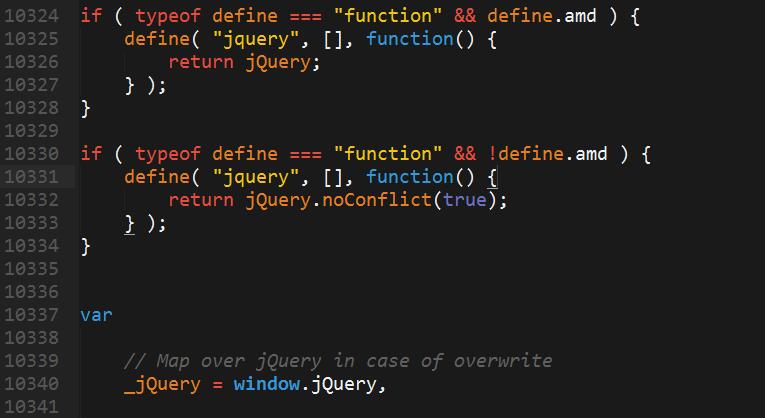Click line number 10336
This screenshot has height=418, width=765.
click(32, 292)
